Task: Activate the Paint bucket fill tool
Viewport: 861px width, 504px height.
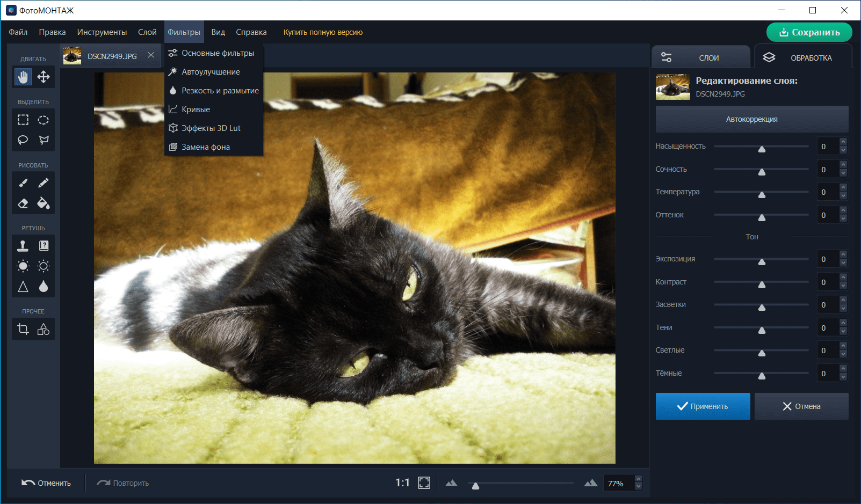Action: coord(44,203)
